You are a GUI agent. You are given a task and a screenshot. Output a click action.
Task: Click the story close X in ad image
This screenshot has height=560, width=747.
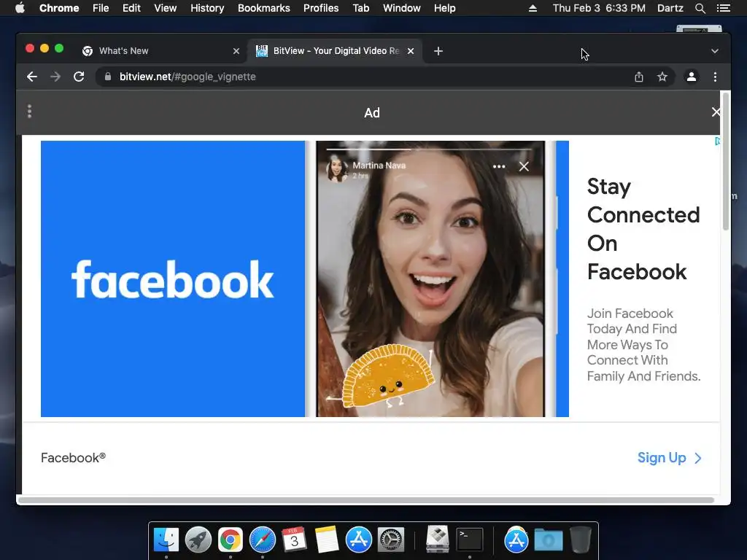click(524, 166)
